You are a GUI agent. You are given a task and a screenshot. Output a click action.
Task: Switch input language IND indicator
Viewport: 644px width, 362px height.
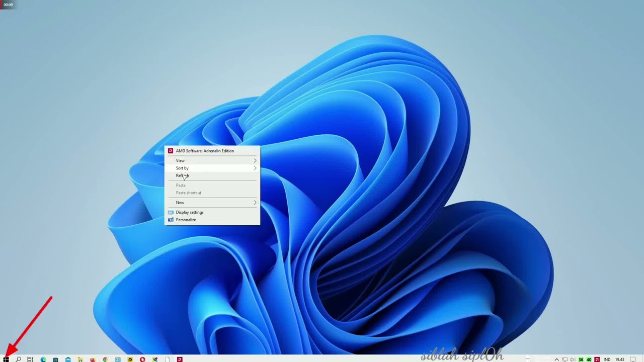607,359
